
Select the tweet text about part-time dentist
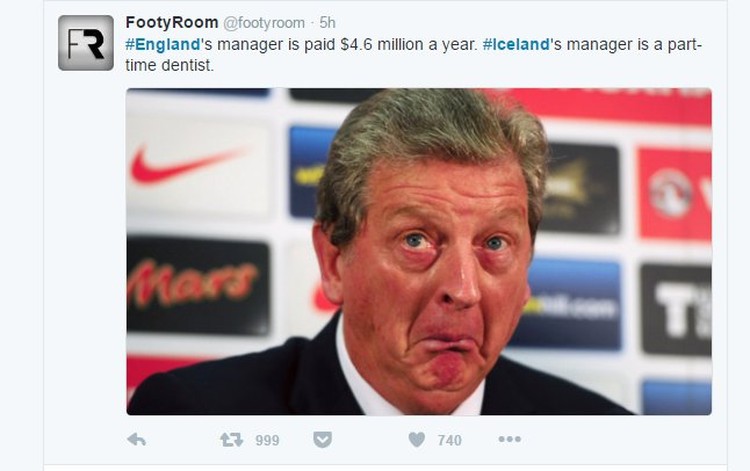(413, 55)
